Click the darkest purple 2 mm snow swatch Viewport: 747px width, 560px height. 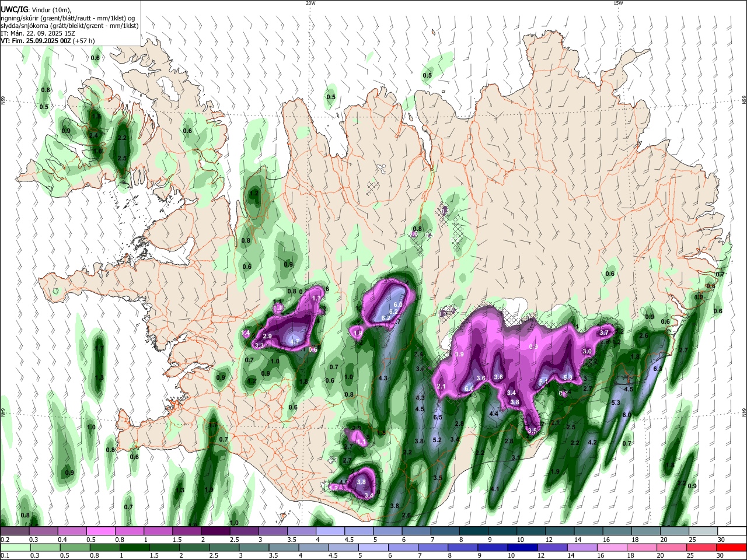click(215, 531)
